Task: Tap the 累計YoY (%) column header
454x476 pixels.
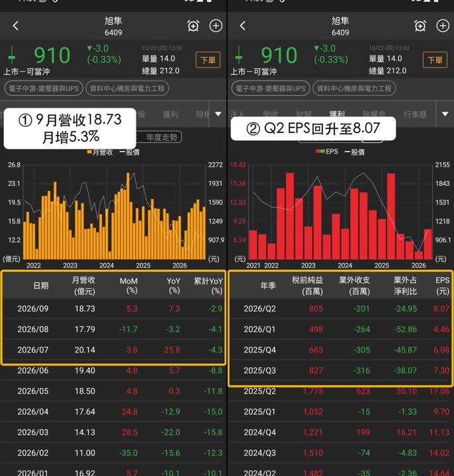Action: coord(208,286)
